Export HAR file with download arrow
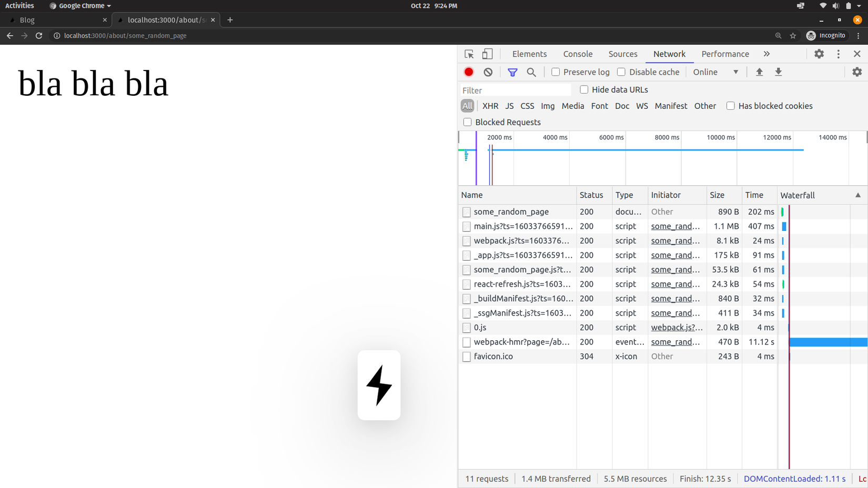 coord(779,72)
